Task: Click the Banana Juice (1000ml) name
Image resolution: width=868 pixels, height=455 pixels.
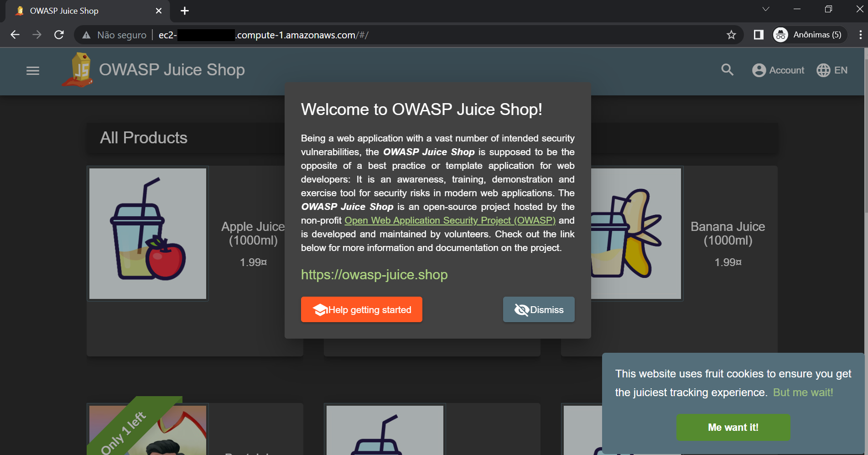Action: (x=728, y=233)
